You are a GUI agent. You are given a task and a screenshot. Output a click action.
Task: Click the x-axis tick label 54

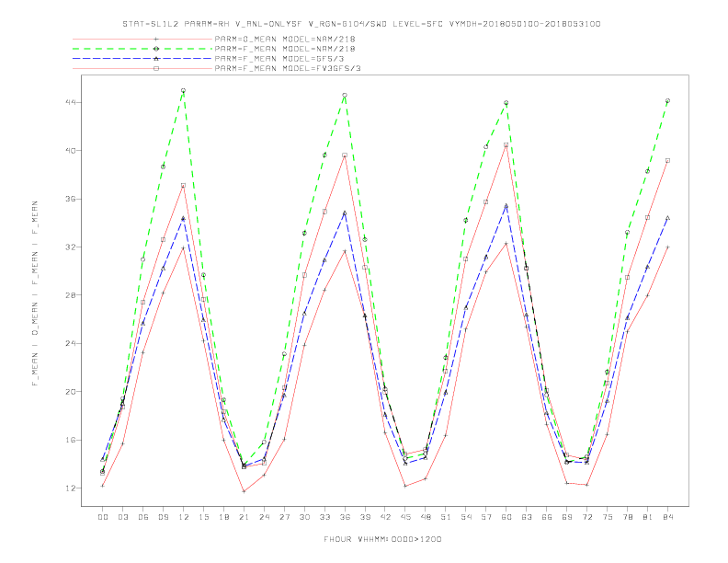point(466,517)
